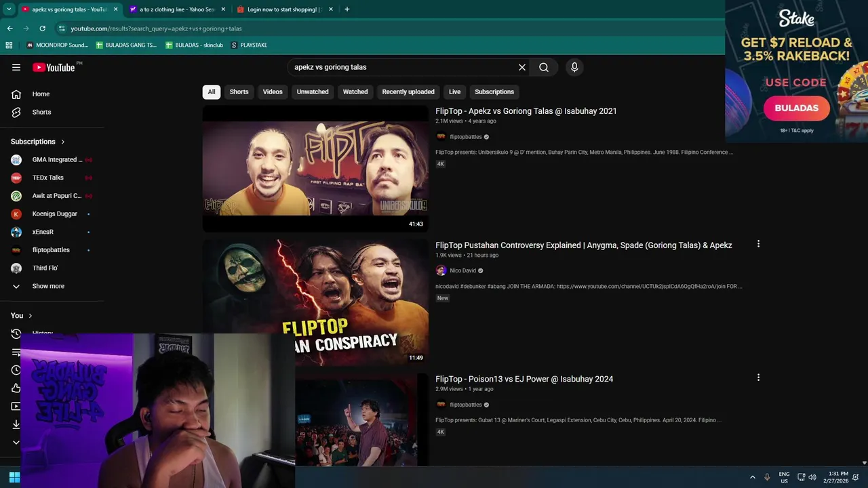The height and width of the screenshot is (488, 868).
Task: Select the Videos filter chip
Action: click(x=273, y=91)
